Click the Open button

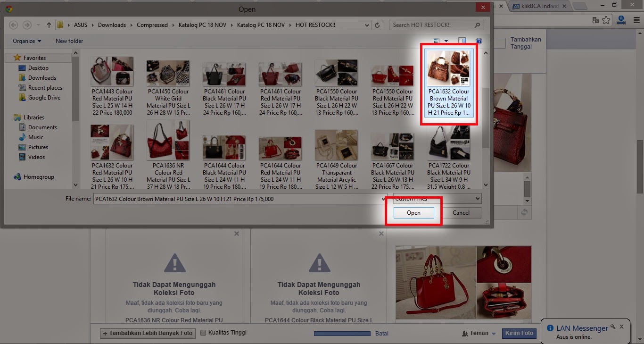[x=413, y=213]
